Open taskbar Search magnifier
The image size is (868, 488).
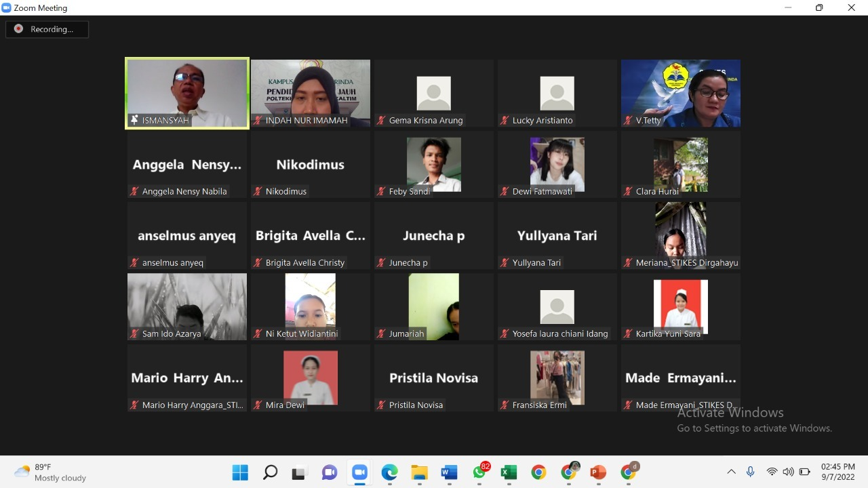point(270,472)
